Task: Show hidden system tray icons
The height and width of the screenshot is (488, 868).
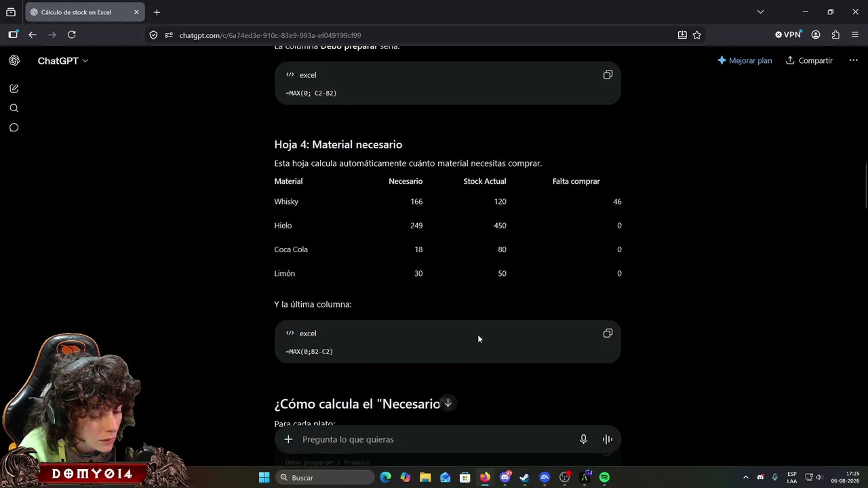Action: tap(746, 477)
